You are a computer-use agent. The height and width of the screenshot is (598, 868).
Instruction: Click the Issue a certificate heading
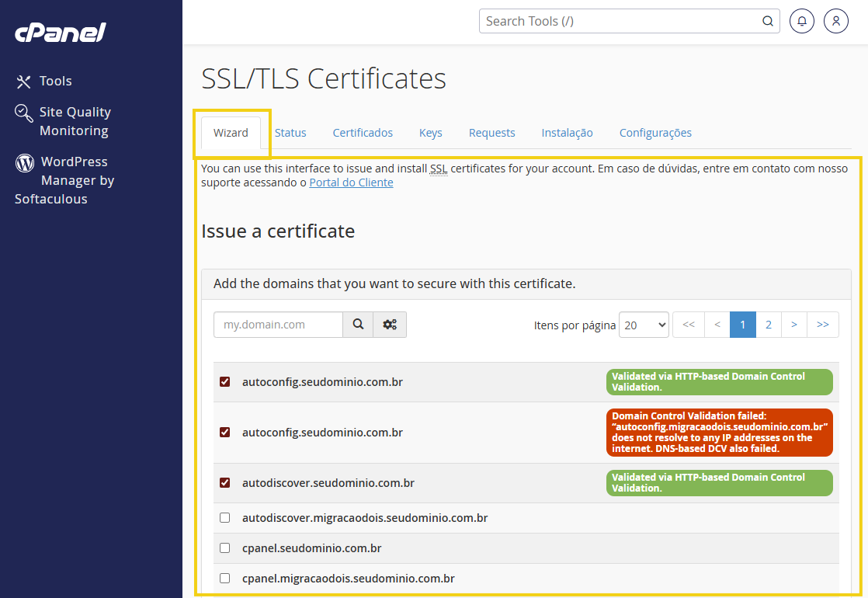tap(278, 231)
